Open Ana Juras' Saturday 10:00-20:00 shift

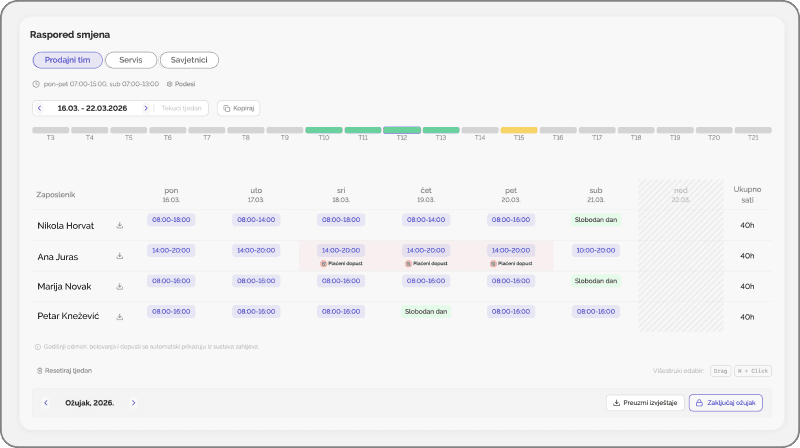(596, 250)
